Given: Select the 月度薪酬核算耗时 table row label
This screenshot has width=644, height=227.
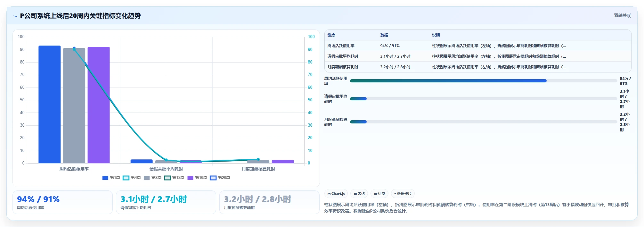Looking at the screenshot, I should pyautogui.click(x=343, y=67).
